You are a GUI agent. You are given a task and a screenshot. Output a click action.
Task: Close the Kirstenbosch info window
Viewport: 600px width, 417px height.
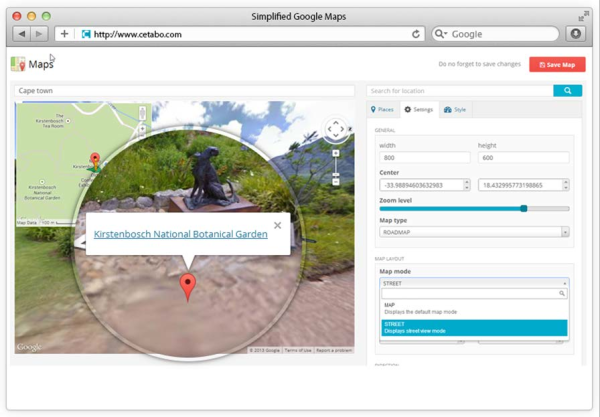point(277,225)
